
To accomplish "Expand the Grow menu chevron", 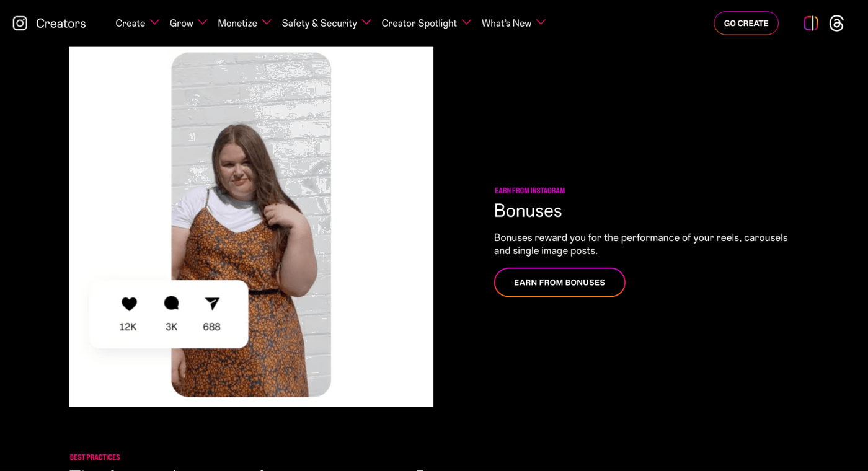I will coord(203,22).
